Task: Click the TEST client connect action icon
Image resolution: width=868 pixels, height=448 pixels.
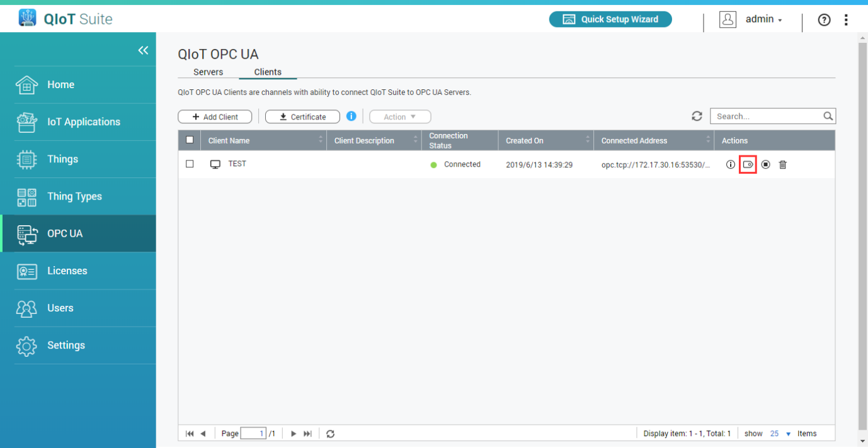Action: (748, 165)
